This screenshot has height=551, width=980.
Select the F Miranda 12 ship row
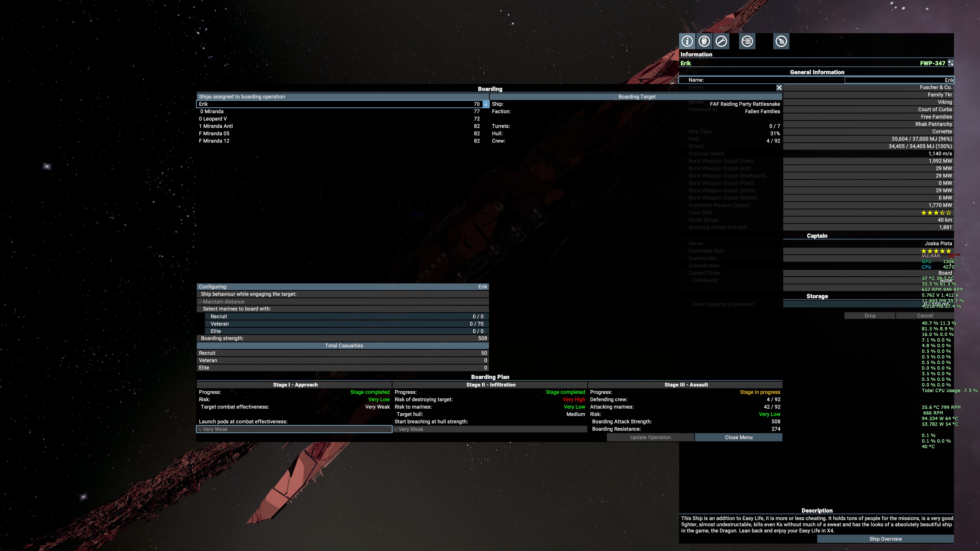pyautogui.click(x=339, y=141)
